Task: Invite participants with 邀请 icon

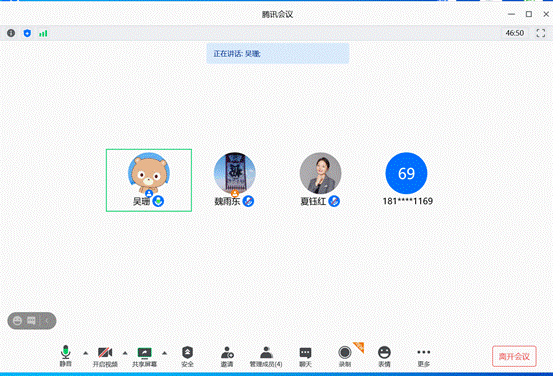Action: (227, 357)
